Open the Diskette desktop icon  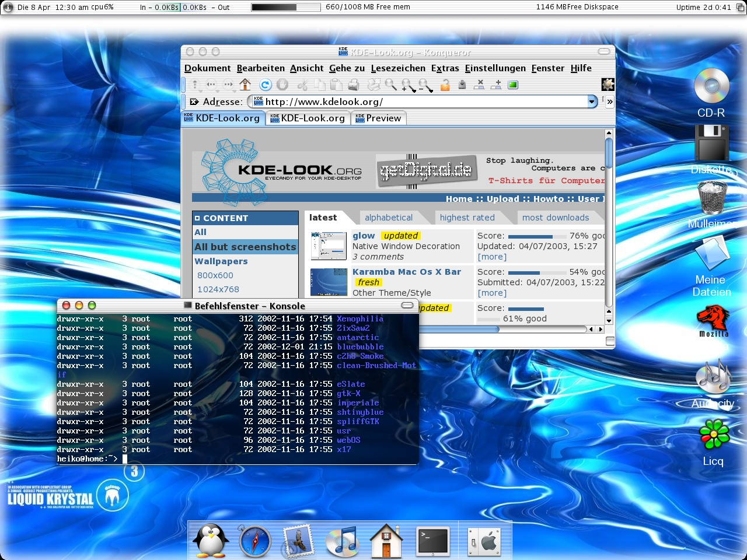(711, 149)
